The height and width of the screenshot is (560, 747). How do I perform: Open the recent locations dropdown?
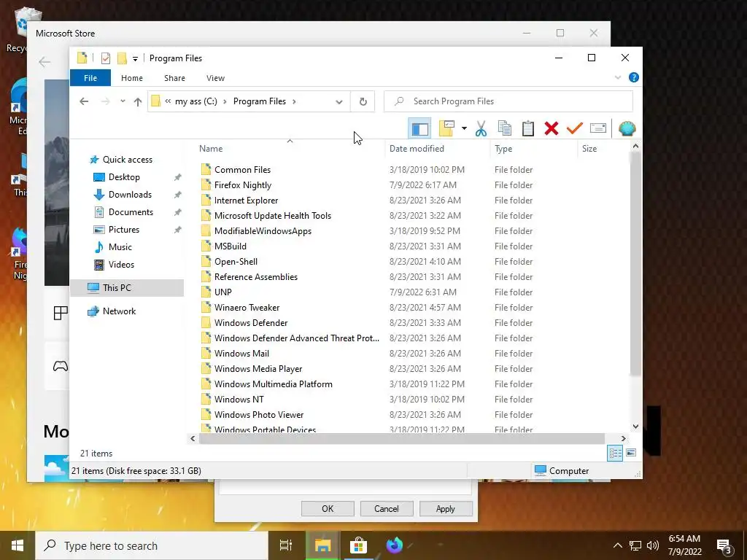(123, 101)
